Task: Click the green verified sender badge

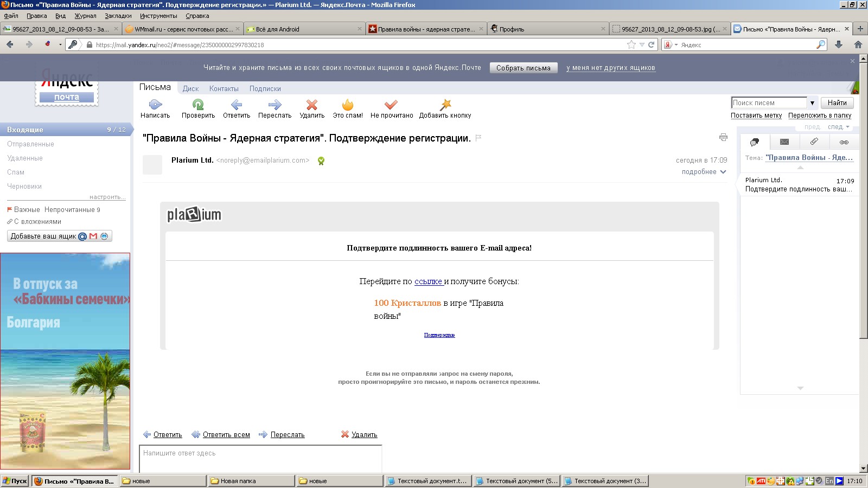Action: point(321,161)
